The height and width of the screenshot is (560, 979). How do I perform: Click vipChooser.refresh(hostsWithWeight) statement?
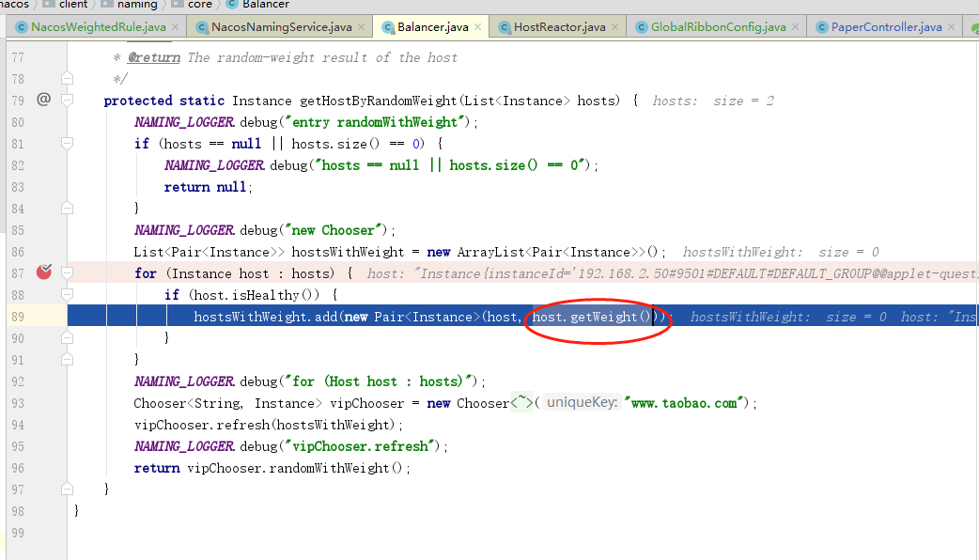269,425
